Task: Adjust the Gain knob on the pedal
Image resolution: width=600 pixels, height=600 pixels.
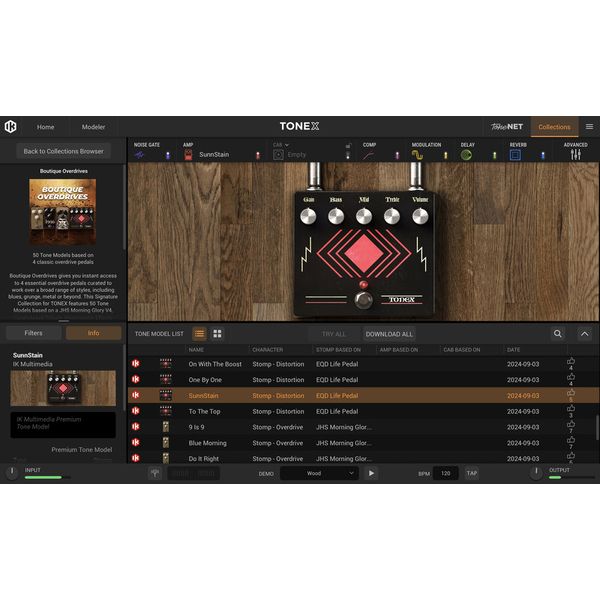Action: (x=308, y=216)
